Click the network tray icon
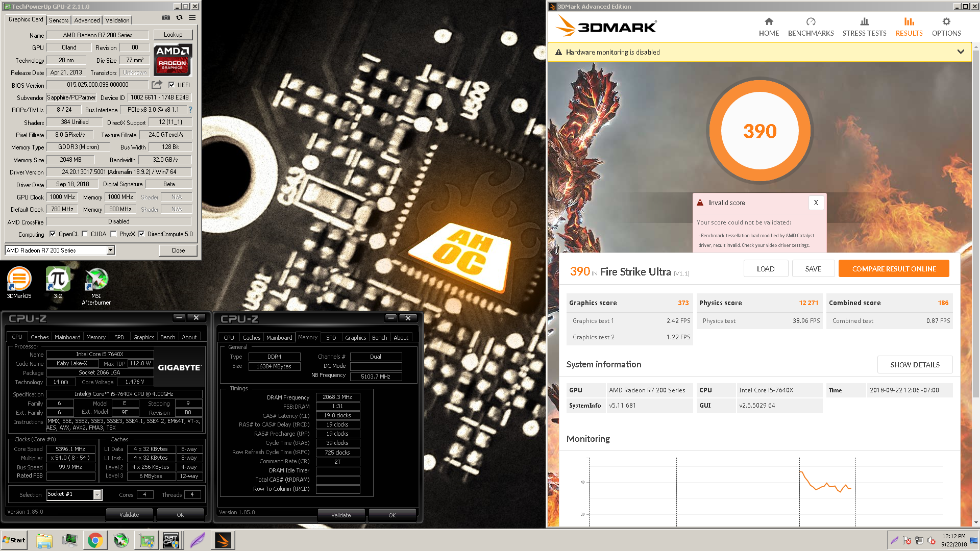 pos(919,540)
